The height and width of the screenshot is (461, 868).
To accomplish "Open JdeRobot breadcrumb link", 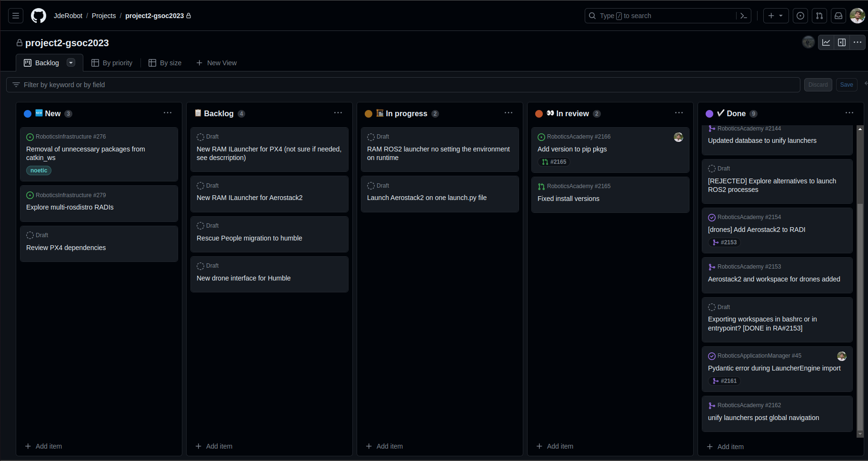I will click(x=68, y=16).
